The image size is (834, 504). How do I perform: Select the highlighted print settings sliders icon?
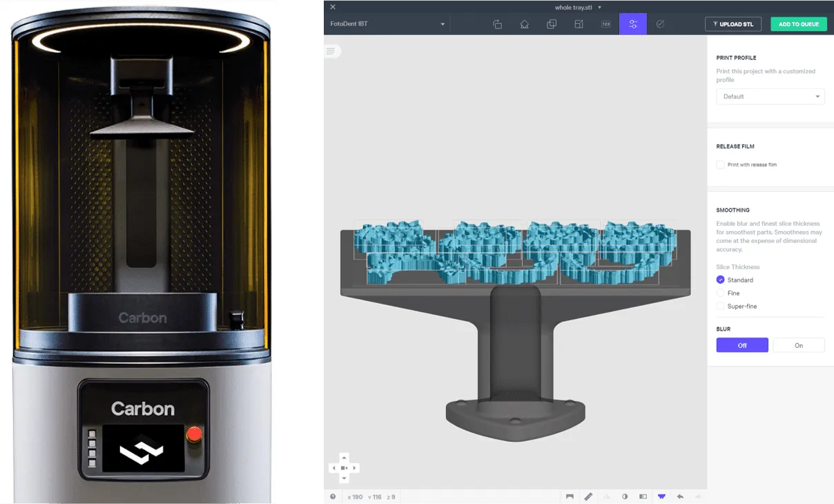pyautogui.click(x=633, y=24)
